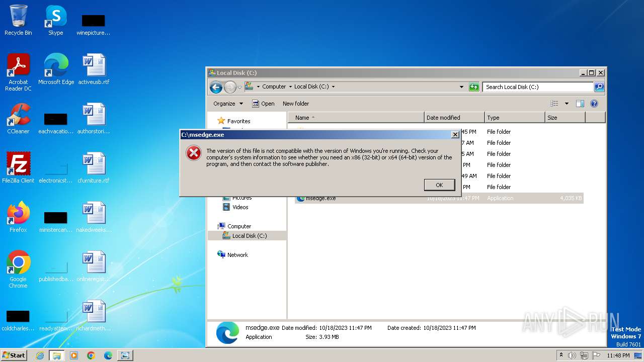Close the C:\msedge.exe error dialog
The height and width of the screenshot is (362, 644).
[x=455, y=135]
